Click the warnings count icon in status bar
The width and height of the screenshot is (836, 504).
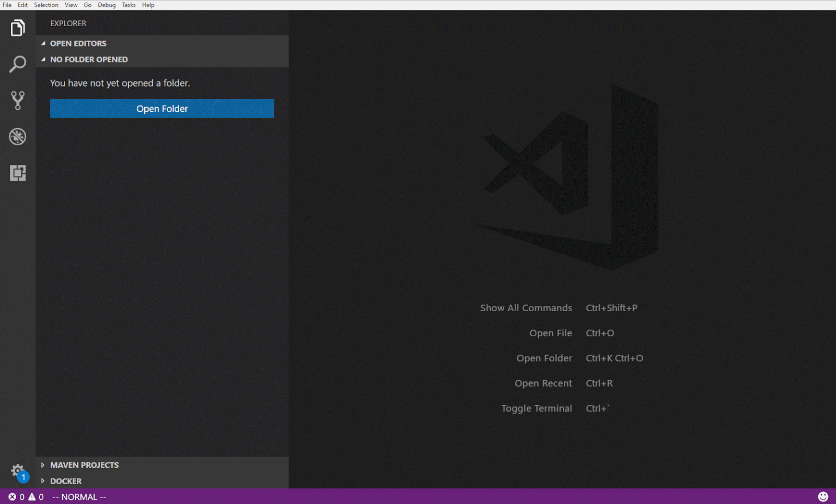[32, 497]
